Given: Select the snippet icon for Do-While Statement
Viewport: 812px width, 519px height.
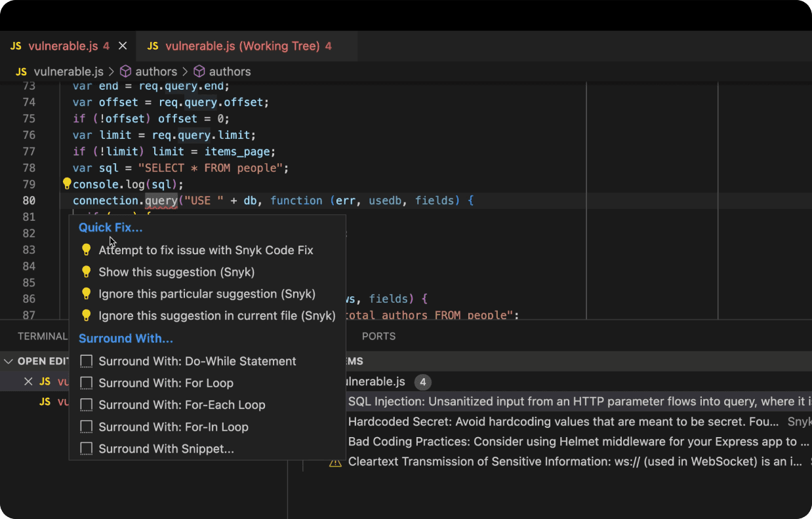Looking at the screenshot, I should point(86,361).
